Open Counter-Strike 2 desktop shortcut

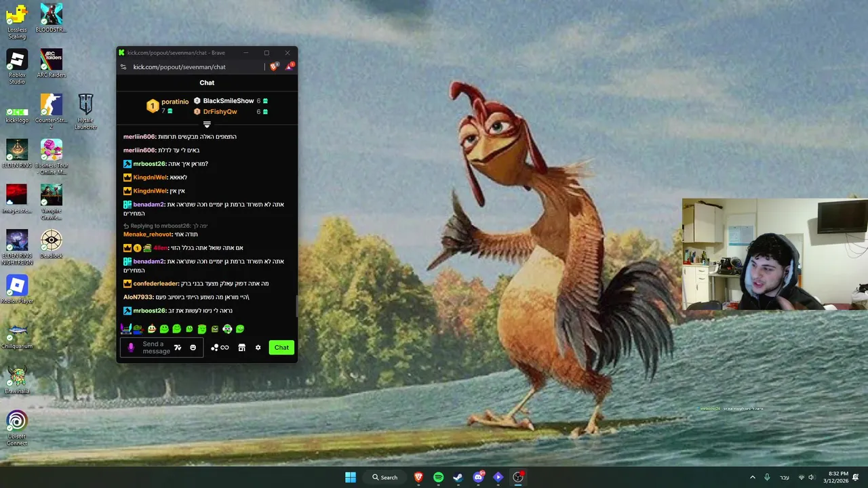pos(51,113)
